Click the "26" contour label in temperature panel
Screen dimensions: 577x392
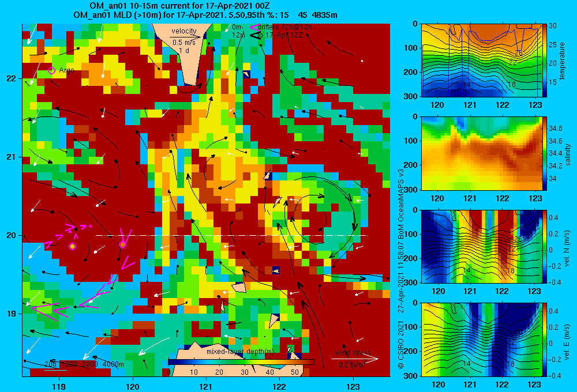[518, 53]
